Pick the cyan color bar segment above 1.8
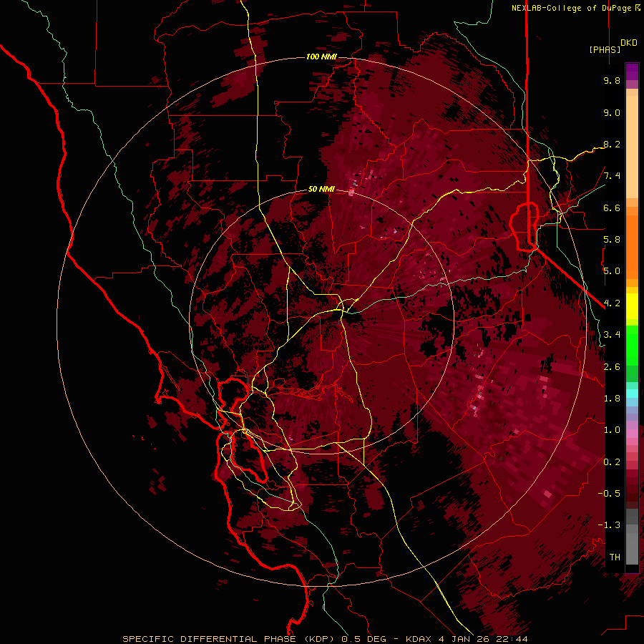The image size is (644, 644). (632, 393)
